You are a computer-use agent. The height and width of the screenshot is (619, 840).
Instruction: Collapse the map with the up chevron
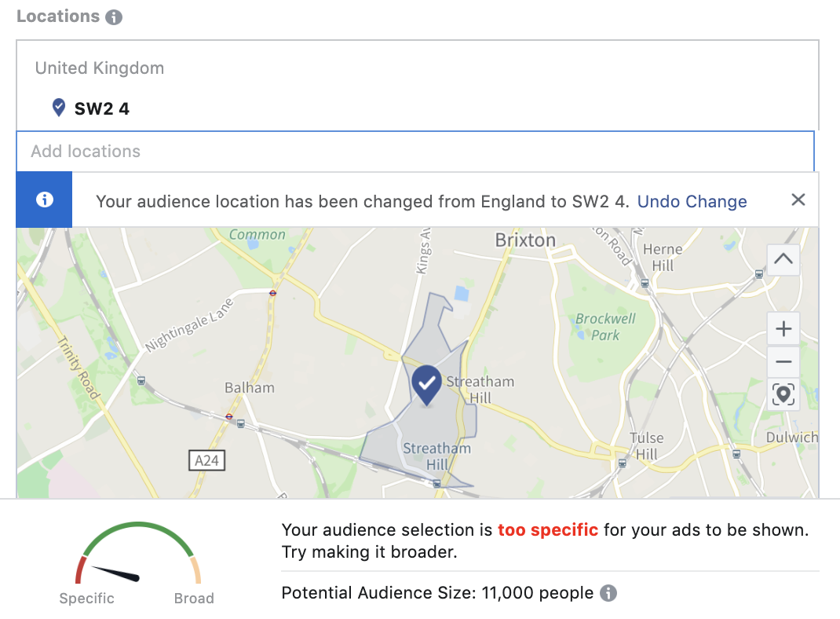point(783,260)
